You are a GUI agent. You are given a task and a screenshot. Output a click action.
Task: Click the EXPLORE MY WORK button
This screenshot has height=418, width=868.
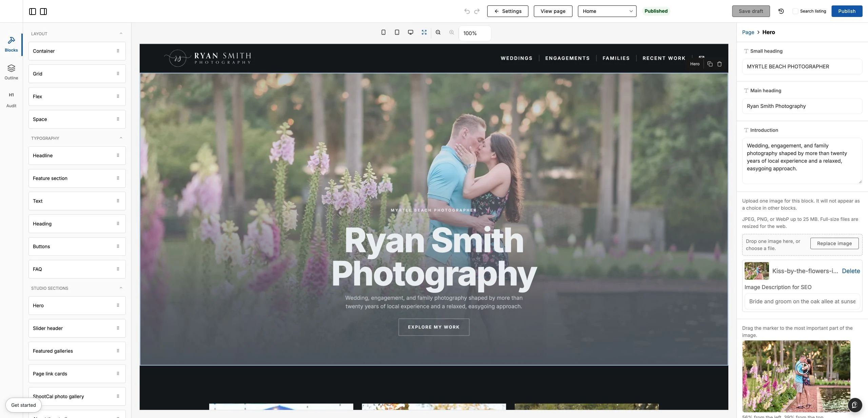[x=434, y=327]
